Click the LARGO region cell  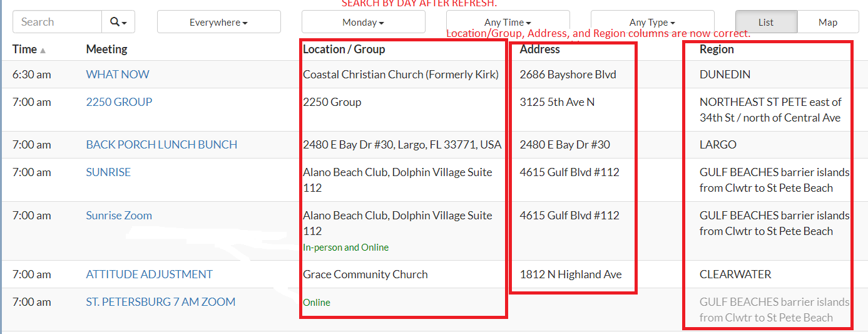click(718, 145)
